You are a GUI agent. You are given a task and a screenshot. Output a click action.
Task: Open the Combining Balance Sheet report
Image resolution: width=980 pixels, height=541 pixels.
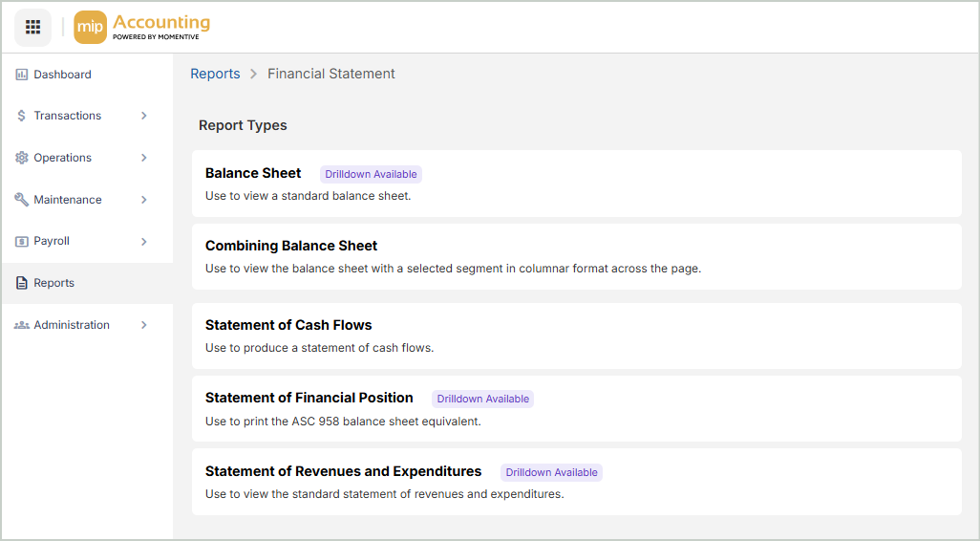pyautogui.click(x=291, y=246)
